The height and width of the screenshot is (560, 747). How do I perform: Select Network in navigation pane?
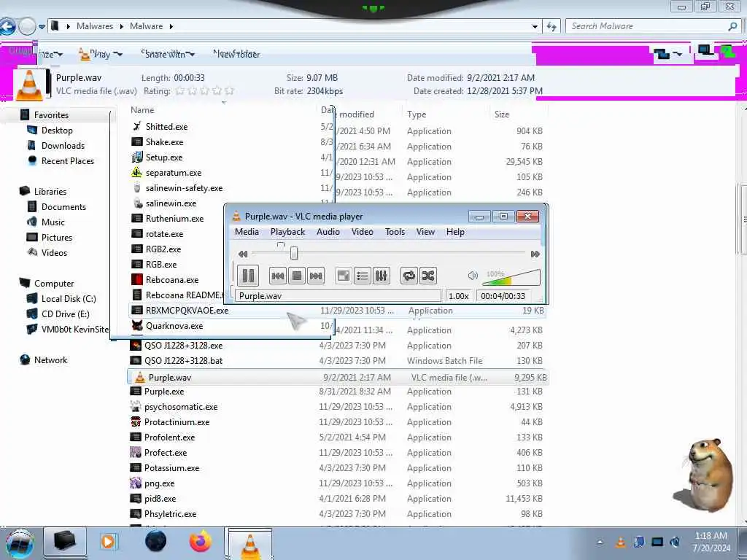50,360
